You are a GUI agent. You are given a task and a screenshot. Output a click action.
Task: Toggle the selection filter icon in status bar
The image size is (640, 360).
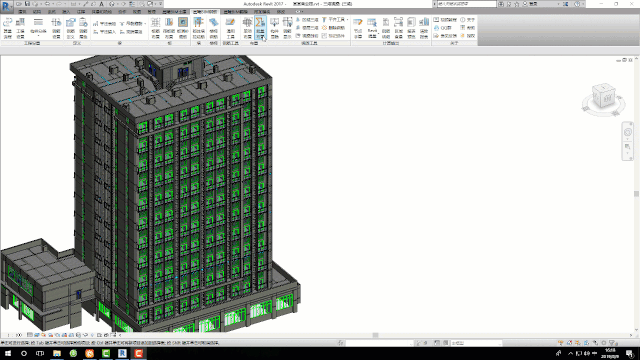(x=613, y=343)
